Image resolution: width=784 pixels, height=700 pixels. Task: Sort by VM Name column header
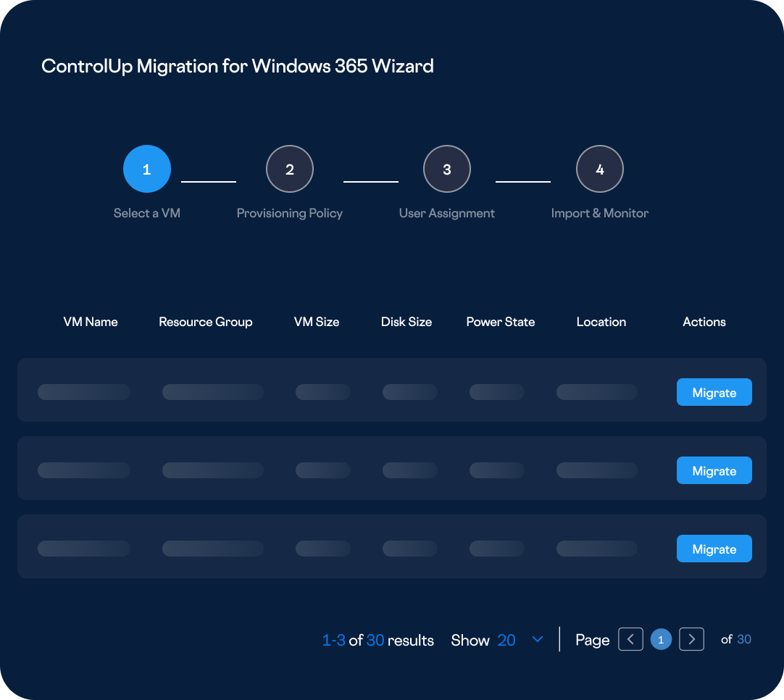(91, 322)
